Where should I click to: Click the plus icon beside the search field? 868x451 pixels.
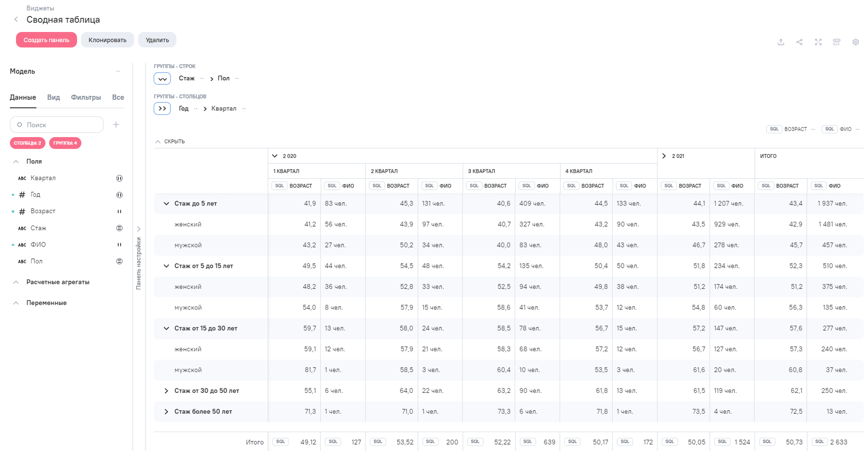click(x=116, y=125)
